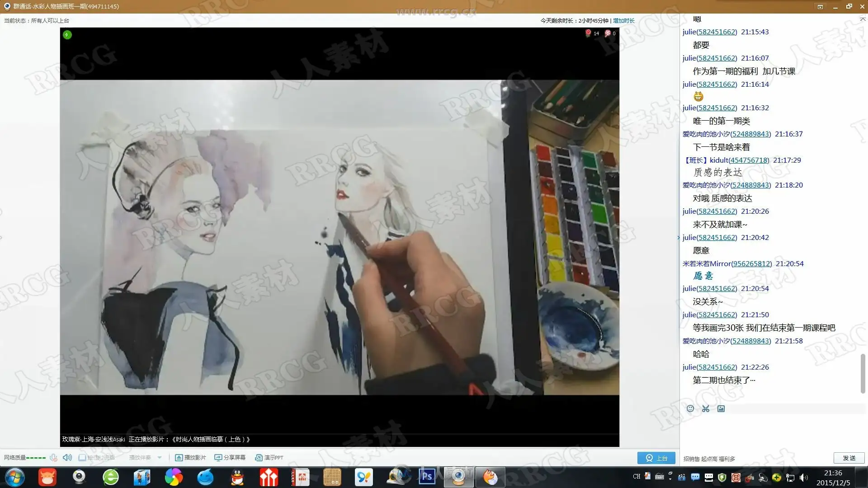
Task: Open the title bar dropdown menu button
Action: coord(820,6)
